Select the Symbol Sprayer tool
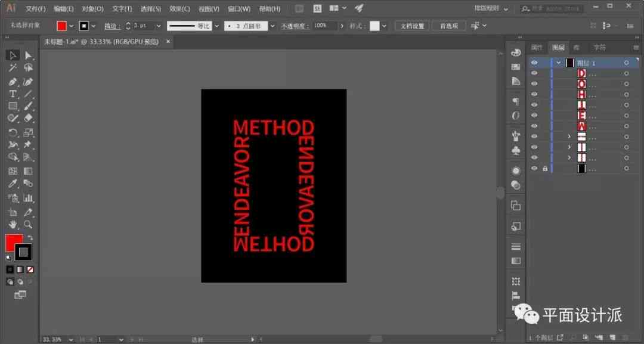 [x=13, y=199]
